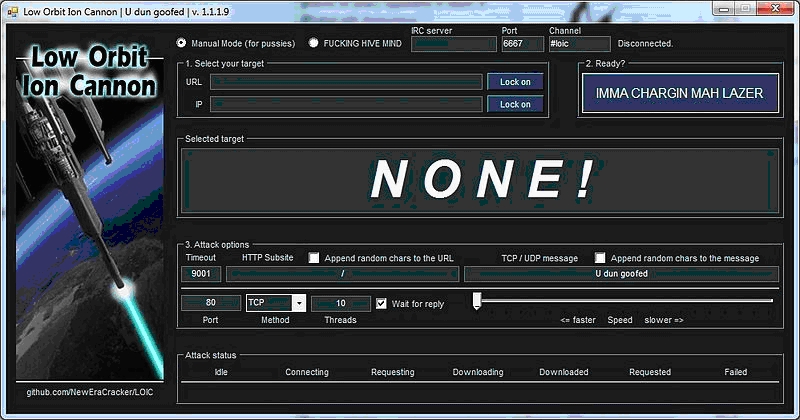This screenshot has height=420, width=800.
Task: Click the 'TCP / UDP message' label
Action: pos(540,258)
